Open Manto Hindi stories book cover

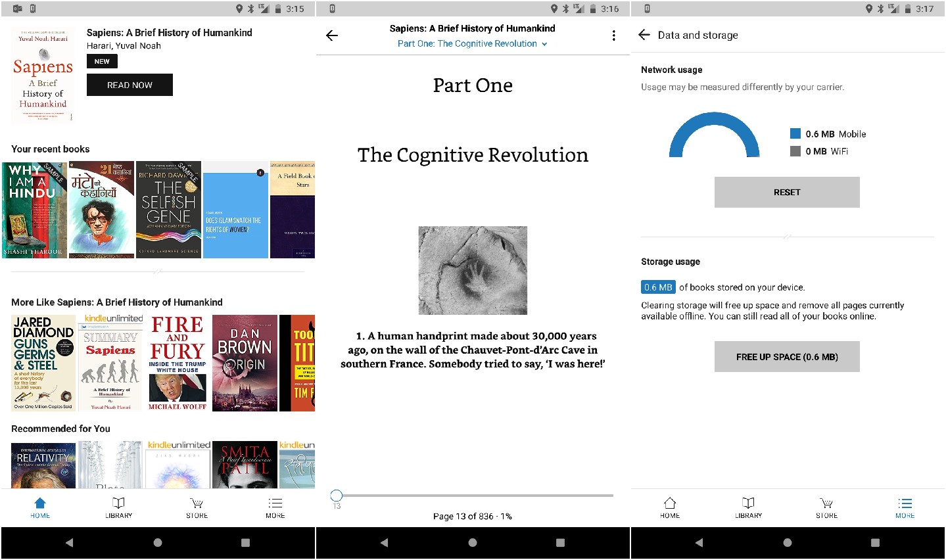pos(101,210)
